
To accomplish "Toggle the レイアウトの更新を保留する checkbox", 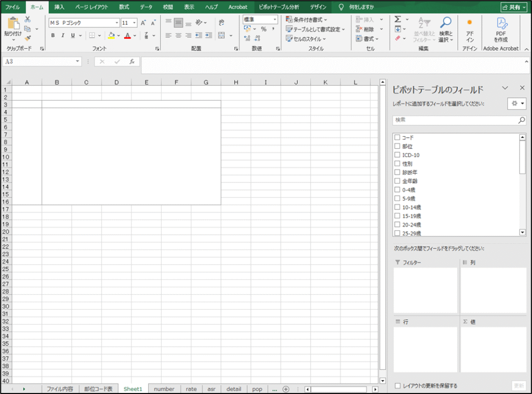I will [398, 386].
